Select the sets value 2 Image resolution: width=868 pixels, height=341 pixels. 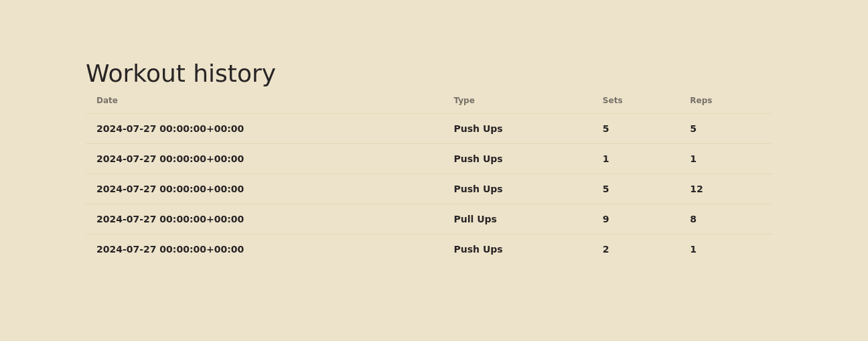605,249
